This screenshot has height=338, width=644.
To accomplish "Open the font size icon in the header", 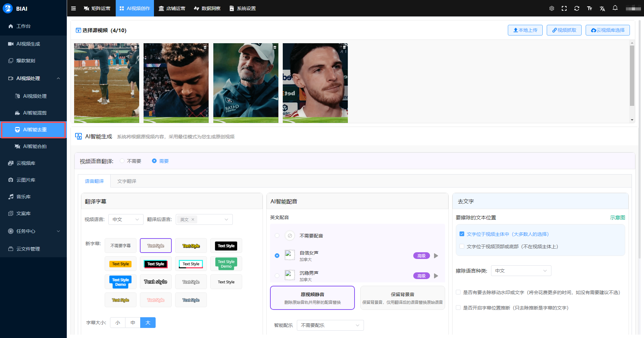I will coord(590,8).
